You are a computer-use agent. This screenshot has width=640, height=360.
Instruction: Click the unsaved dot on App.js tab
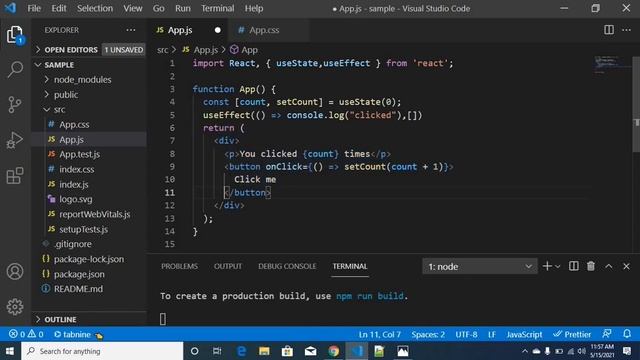point(218,30)
